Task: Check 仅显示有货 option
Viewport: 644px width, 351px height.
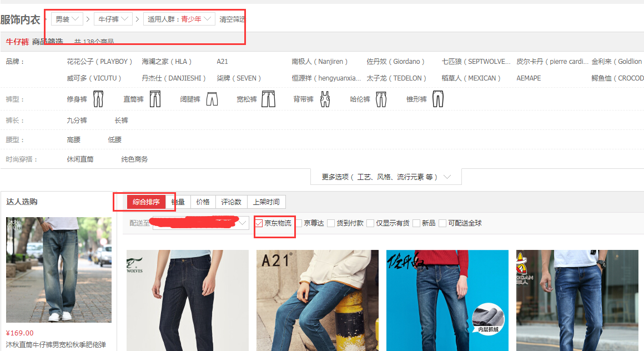Action: click(370, 223)
